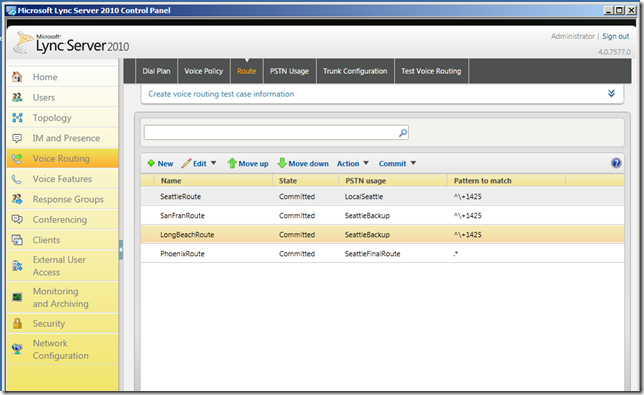Click the IM and Presence speech bubble icon
644x395 pixels.
tap(17, 138)
